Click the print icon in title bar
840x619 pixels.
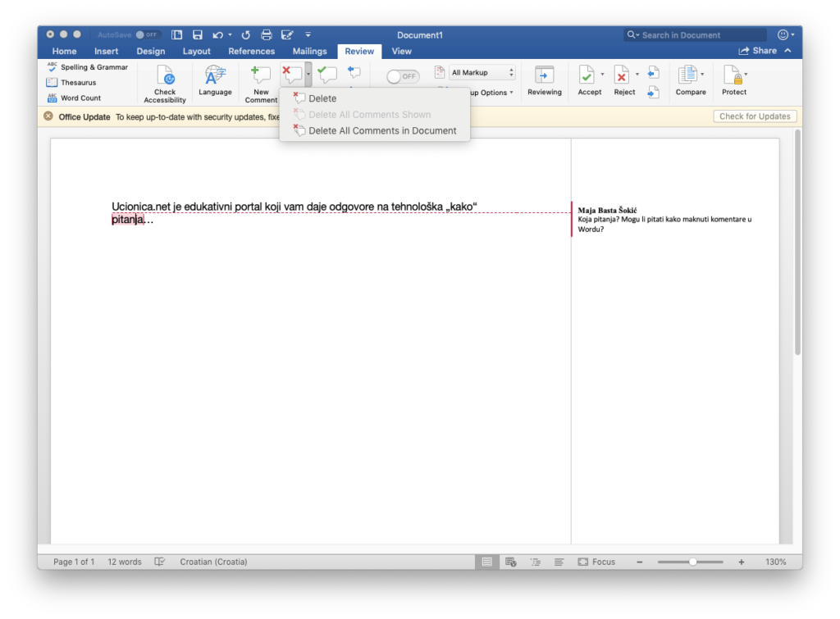click(266, 35)
